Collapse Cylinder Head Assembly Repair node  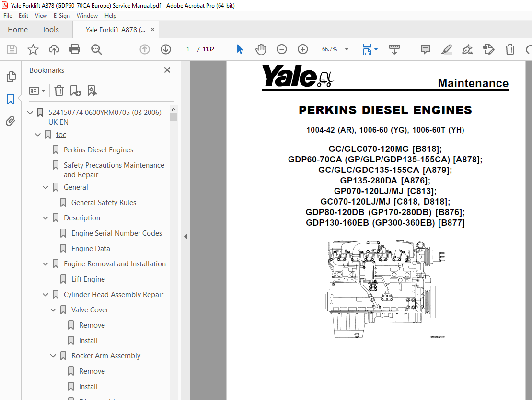click(46, 295)
